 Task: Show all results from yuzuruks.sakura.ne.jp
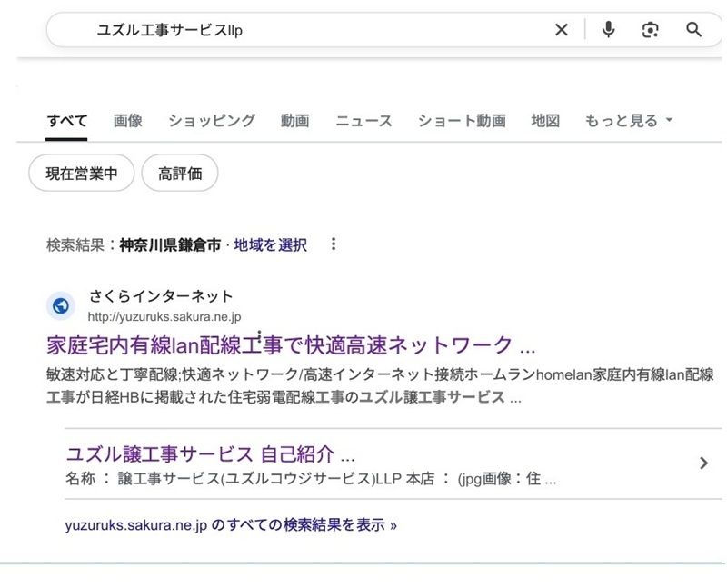[227, 523]
